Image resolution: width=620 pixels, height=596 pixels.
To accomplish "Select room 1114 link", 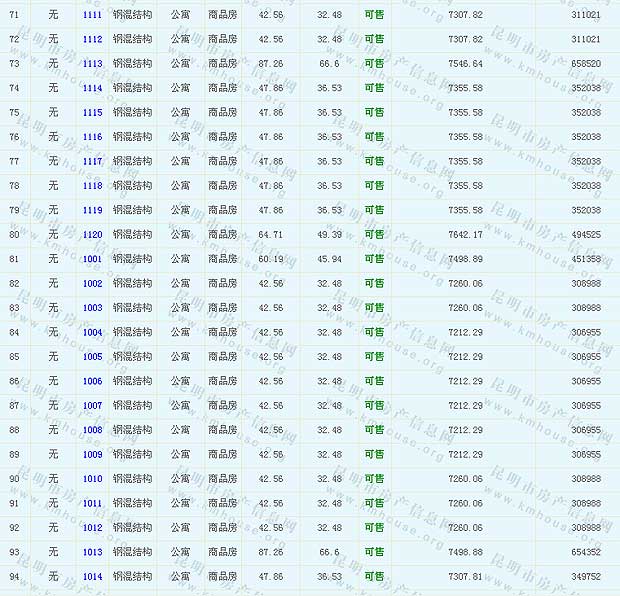I will point(92,88).
